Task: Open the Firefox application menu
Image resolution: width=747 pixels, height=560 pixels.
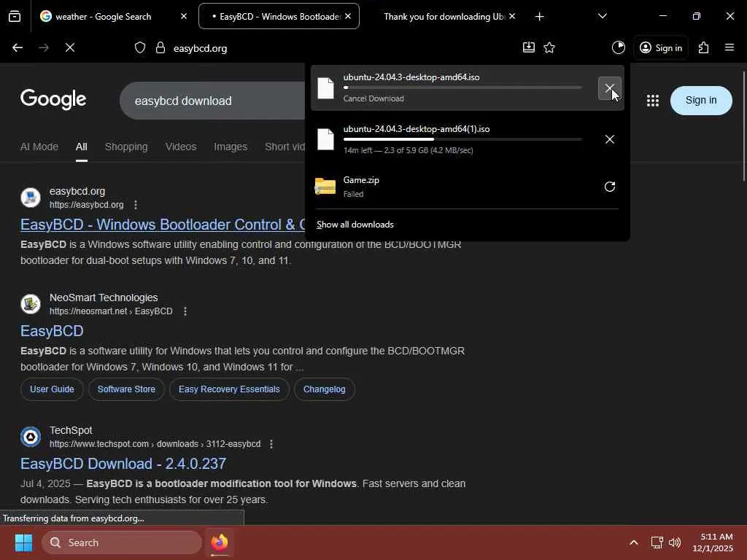Action: click(729, 47)
